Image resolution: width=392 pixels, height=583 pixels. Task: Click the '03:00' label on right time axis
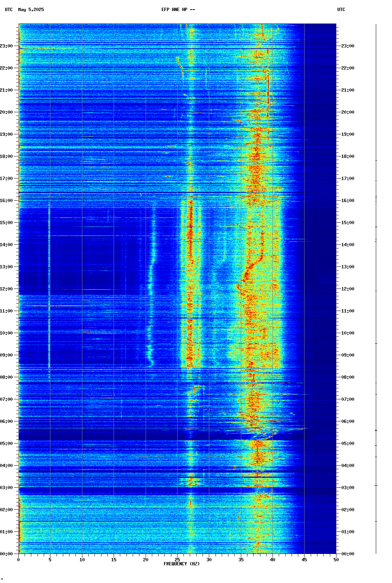[x=348, y=488]
